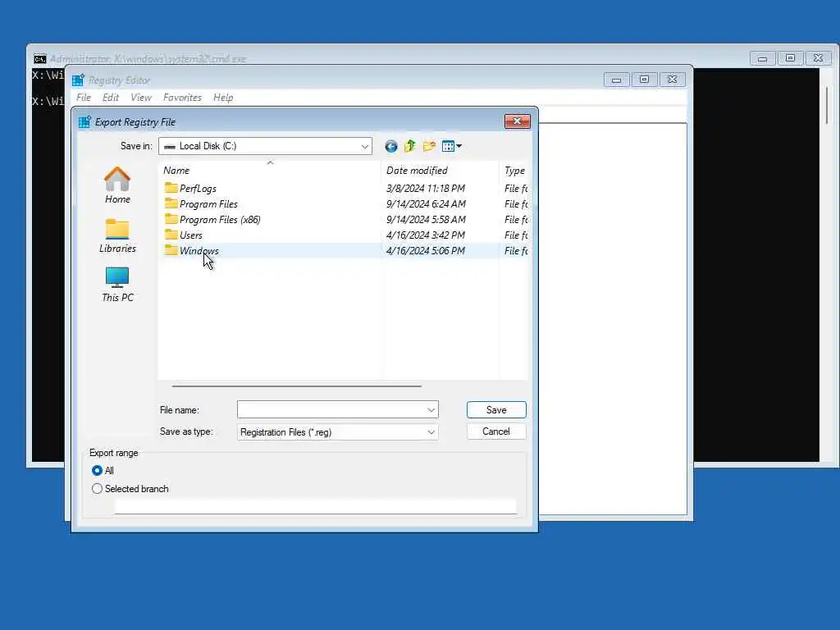
Task: Click the date 3/8/2024 11:18 PM
Action: (426, 189)
